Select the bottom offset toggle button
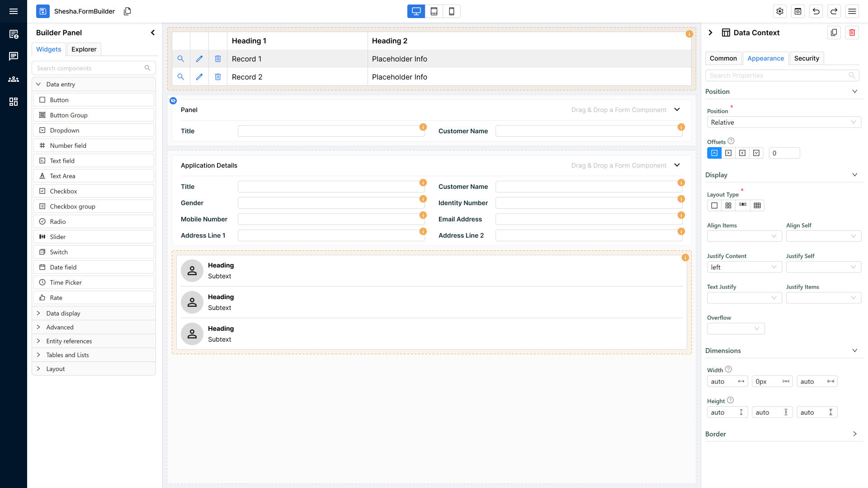This screenshot has width=868, height=488. coord(756,153)
